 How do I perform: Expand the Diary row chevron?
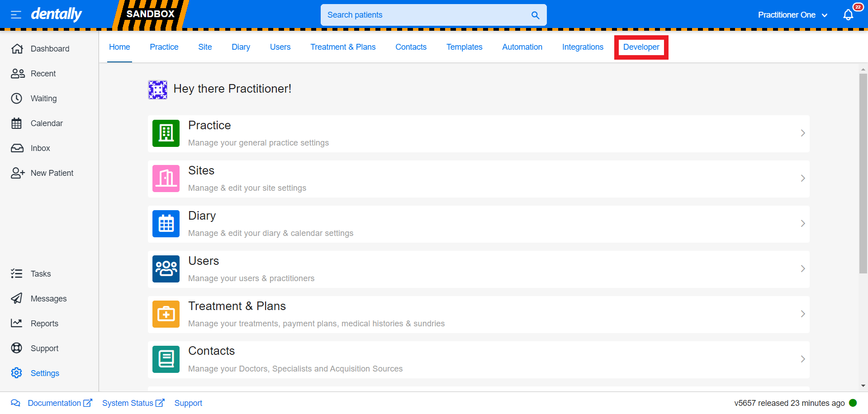pyautogui.click(x=803, y=223)
